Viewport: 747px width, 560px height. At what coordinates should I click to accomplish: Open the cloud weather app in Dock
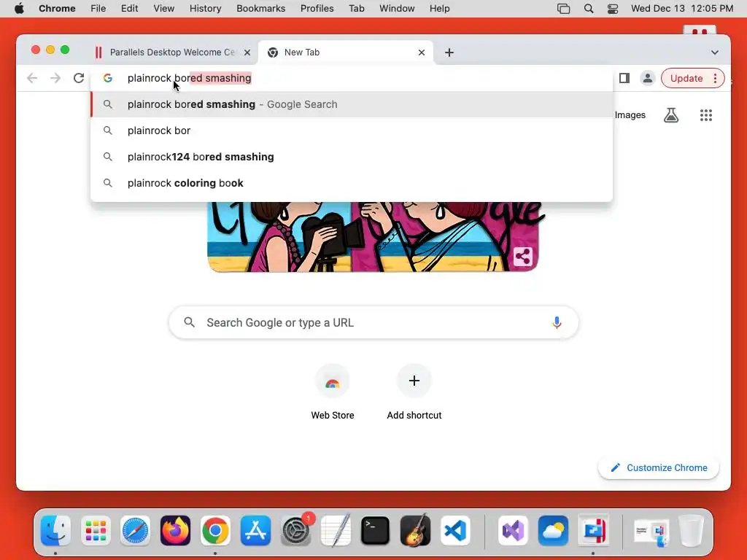[x=553, y=531]
